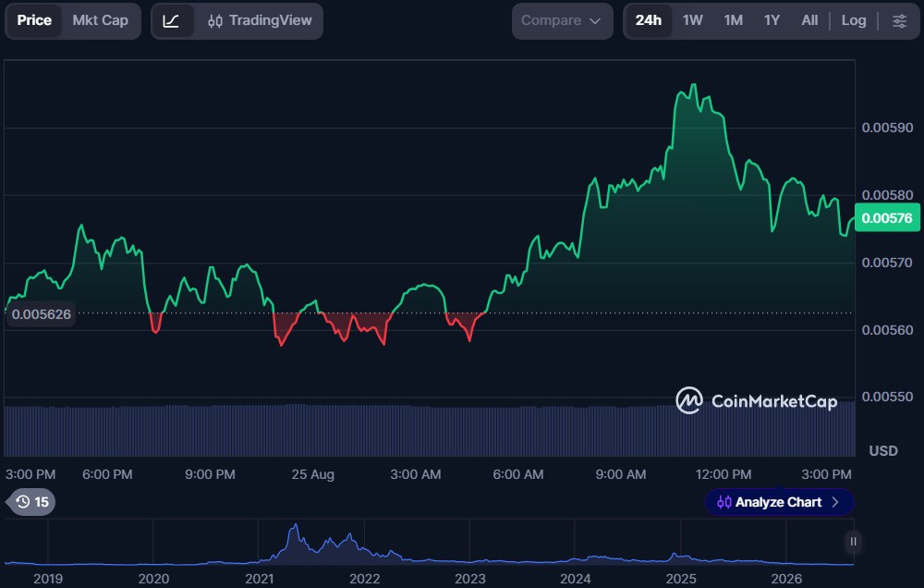Image resolution: width=924 pixels, height=588 pixels.
Task: Click the Analyze Chart button
Action: (x=779, y=502)
